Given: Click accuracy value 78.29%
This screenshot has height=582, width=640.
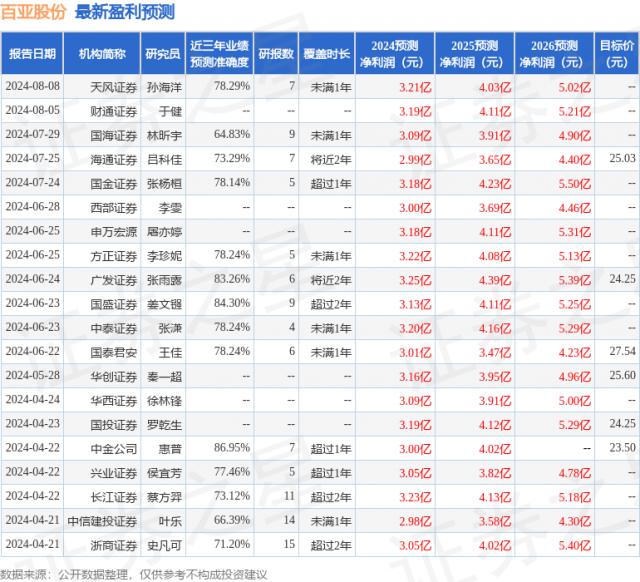Looking at the screenshot, I should coord(232,86).
